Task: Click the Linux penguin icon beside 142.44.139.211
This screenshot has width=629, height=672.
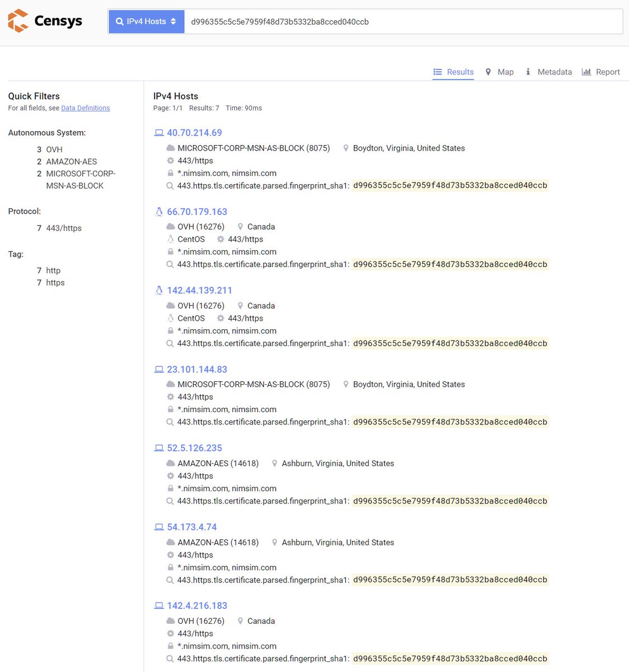Action: coord(159,291)
